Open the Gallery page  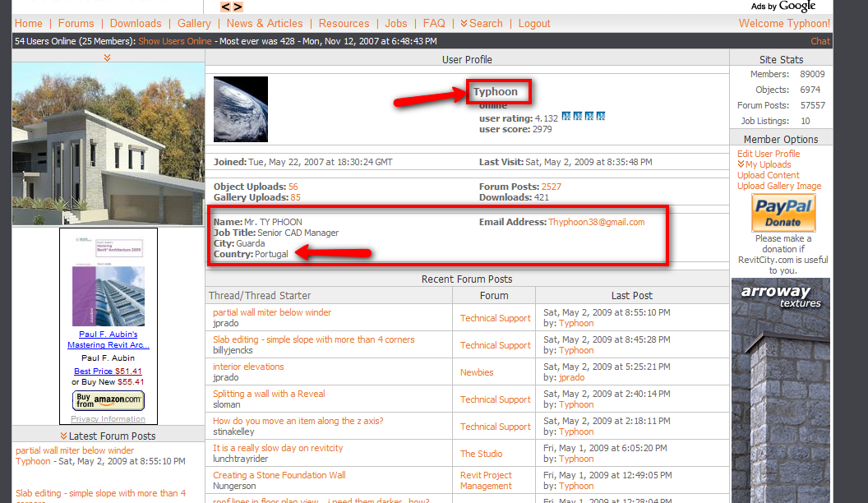tap(194, 23)
